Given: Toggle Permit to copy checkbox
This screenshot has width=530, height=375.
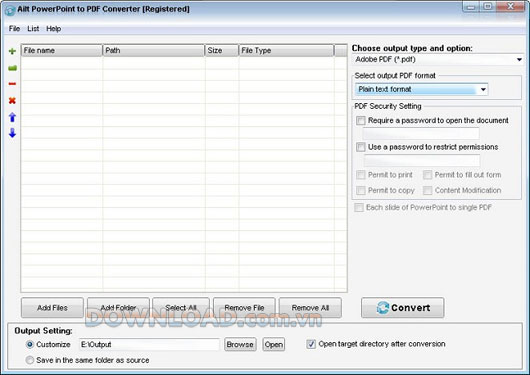Looking at the screenshot, I should coord(361,190).
